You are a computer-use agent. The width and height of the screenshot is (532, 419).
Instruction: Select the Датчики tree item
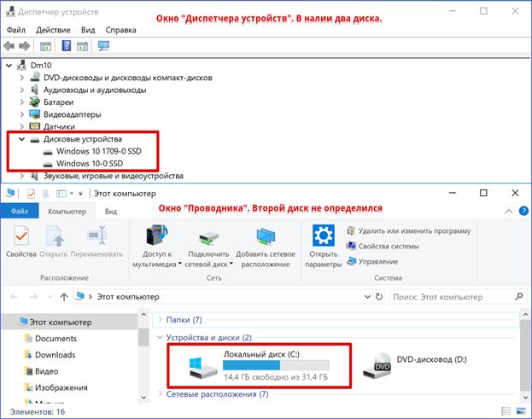pos(59,126)
